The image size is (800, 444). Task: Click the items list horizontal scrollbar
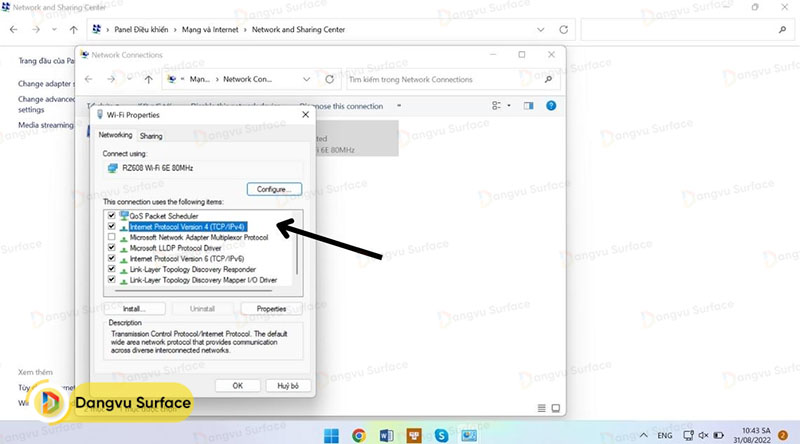194,290
